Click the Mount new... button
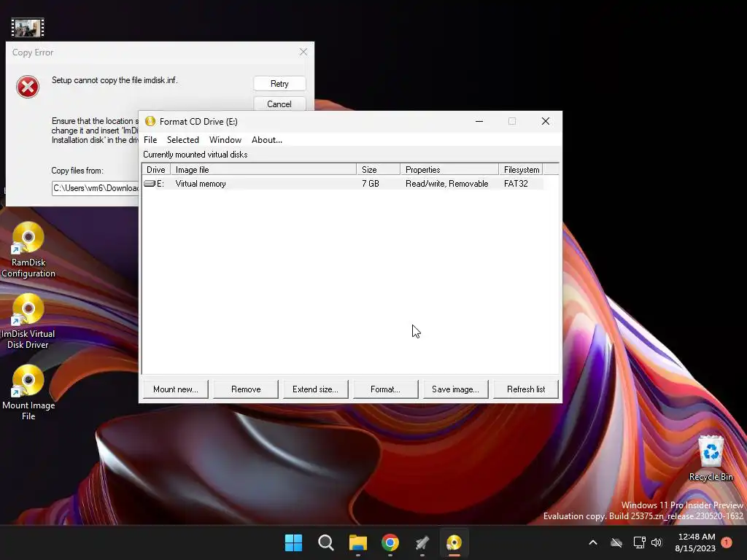Viewport: 747px width, 560px height. click(176, 389)
